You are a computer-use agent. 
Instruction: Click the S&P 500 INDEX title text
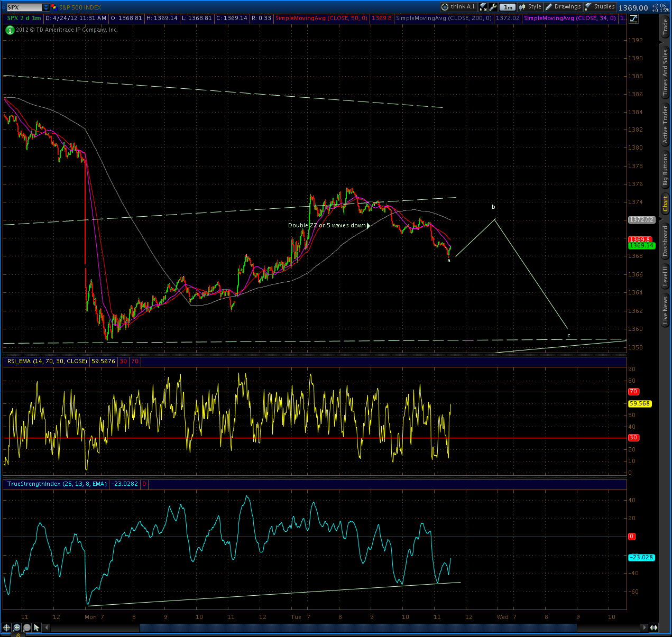(x=80, y=7)
